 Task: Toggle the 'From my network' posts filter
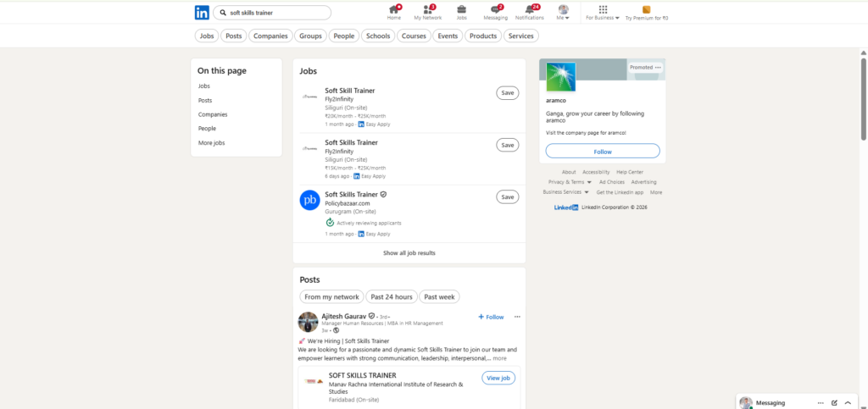point(331,296)
